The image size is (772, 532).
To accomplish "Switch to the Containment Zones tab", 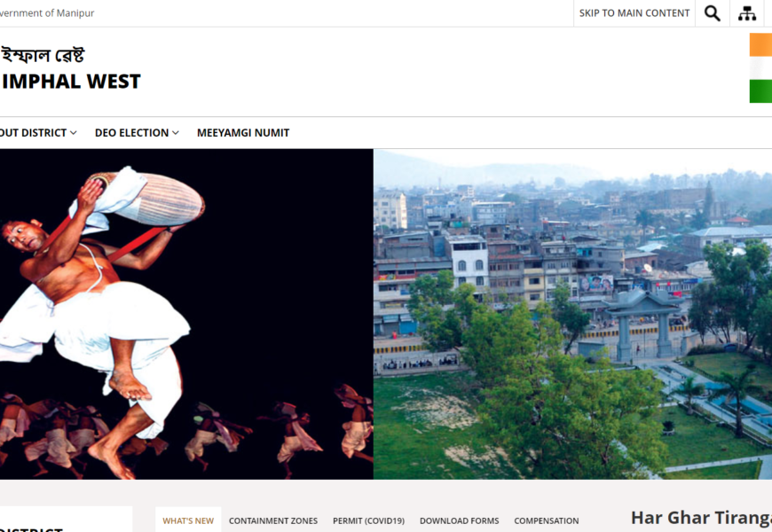I will coord(273,520).
